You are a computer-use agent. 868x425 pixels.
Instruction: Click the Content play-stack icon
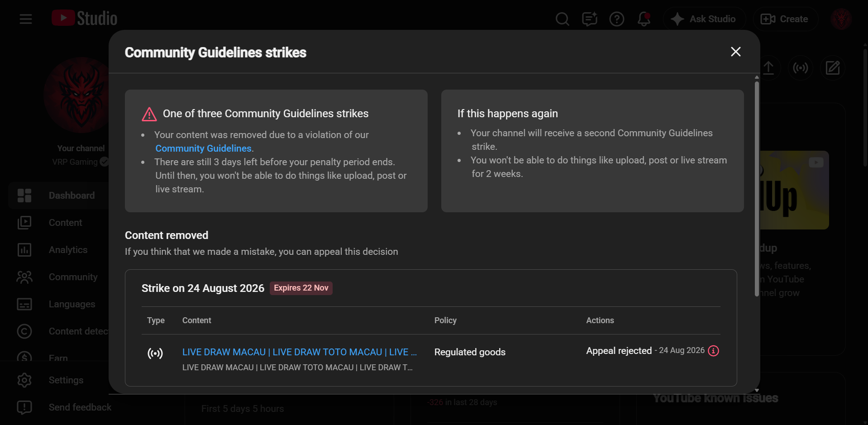pyautogui.click(x=24, y=223)
